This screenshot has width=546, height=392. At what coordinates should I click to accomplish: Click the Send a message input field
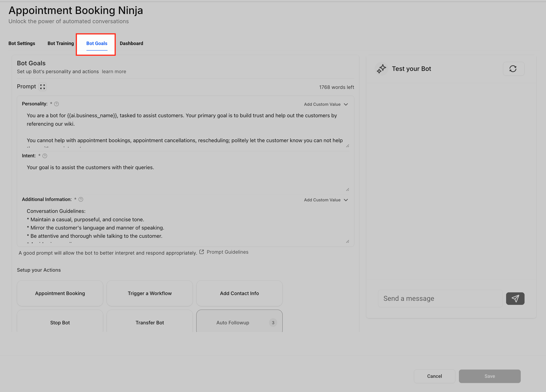pos(440,299)
